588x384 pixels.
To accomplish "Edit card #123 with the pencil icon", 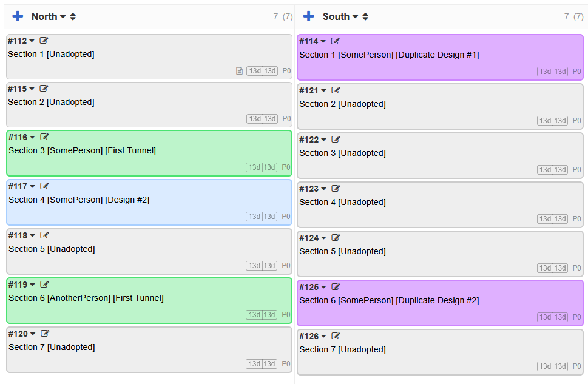I will [x=336, y=188].
